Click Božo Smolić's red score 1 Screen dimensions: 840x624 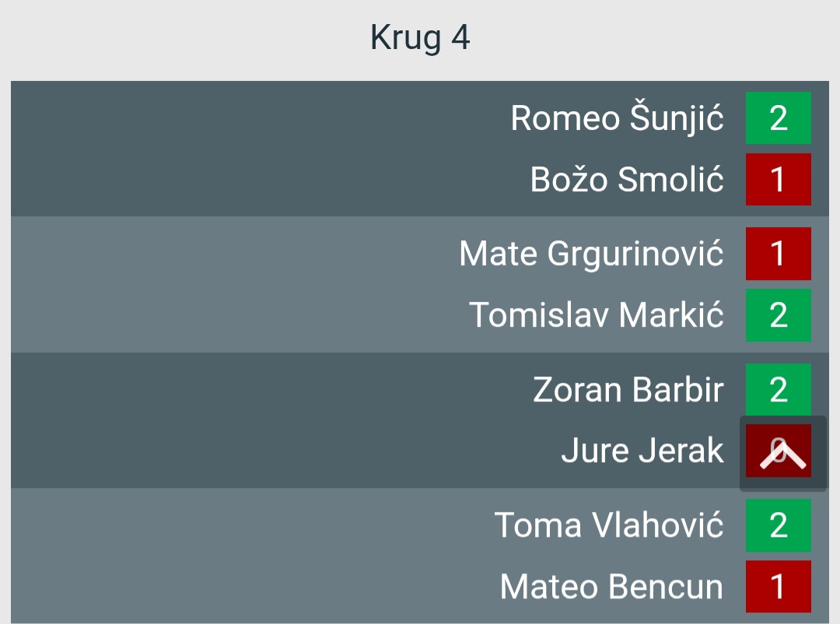tap(779, 179)
